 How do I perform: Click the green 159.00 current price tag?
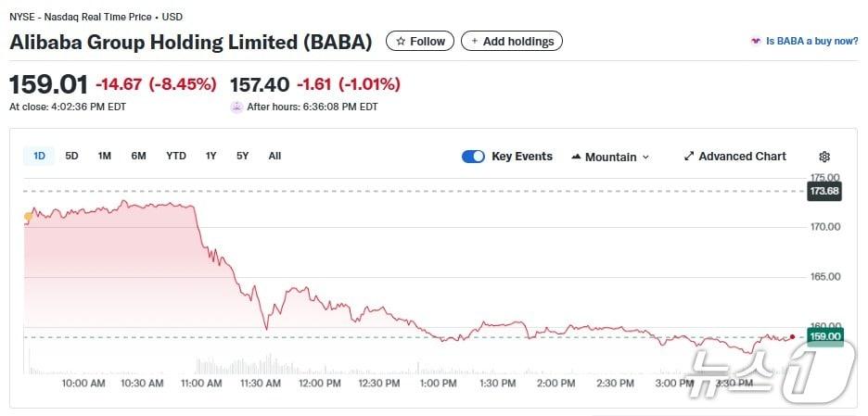pyautogui.click(x=824, y=336)
